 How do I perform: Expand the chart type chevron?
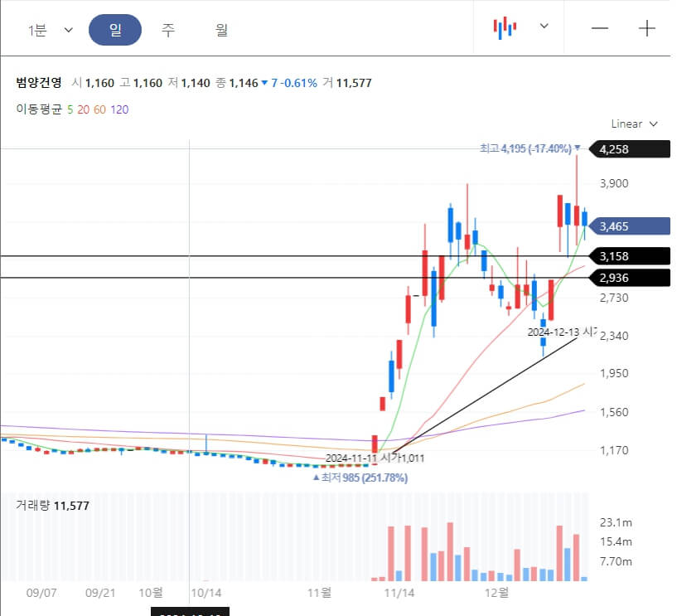click(x=544, y=26)
